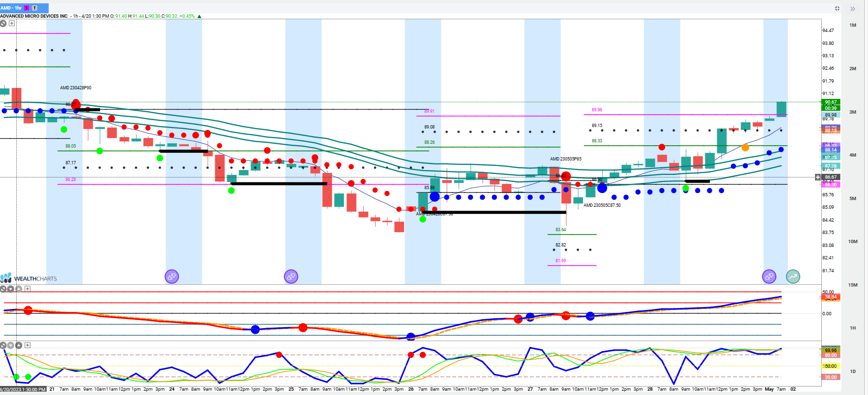Switch chart to 1M timeframe
The width and height of the screenshot is (868, 395).
tap(853, 25)
